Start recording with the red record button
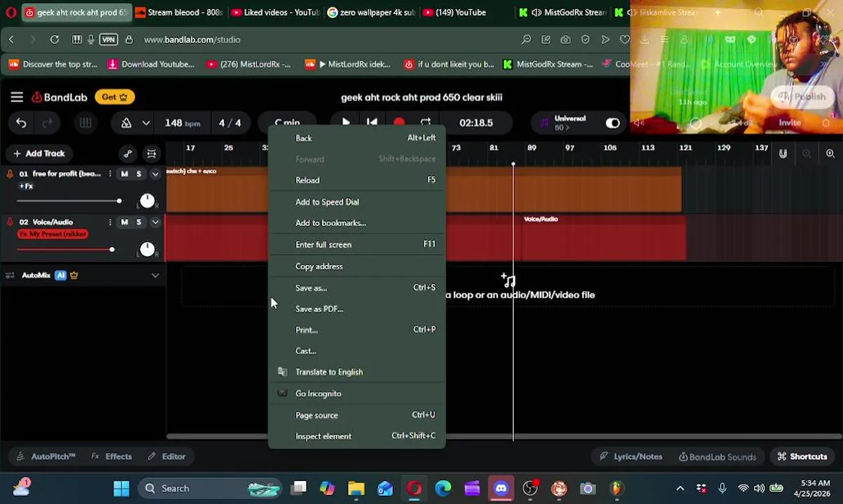The image size is (843, 504). coord(399,122)
